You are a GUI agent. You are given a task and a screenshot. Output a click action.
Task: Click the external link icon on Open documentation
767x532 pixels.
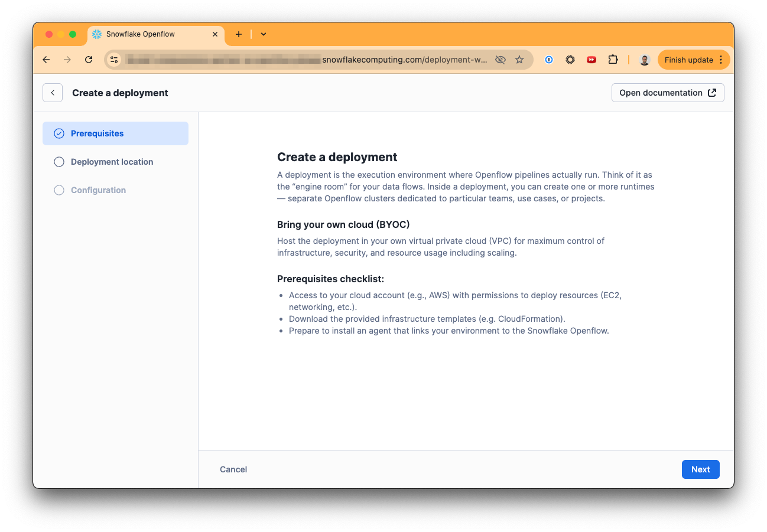pos(712,93)
